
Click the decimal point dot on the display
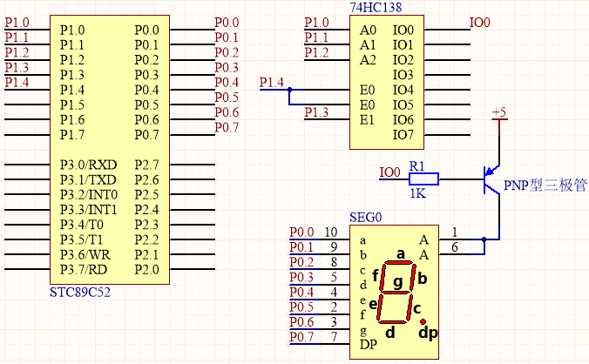pyautogui.click(x=423, y=321)
